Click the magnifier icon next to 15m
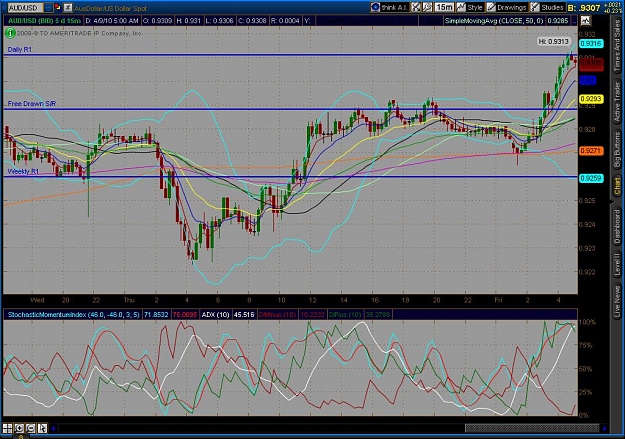Image resolution: width=625 pixels, height=439 pixels. pyautogui.click(x=428, y=7)
